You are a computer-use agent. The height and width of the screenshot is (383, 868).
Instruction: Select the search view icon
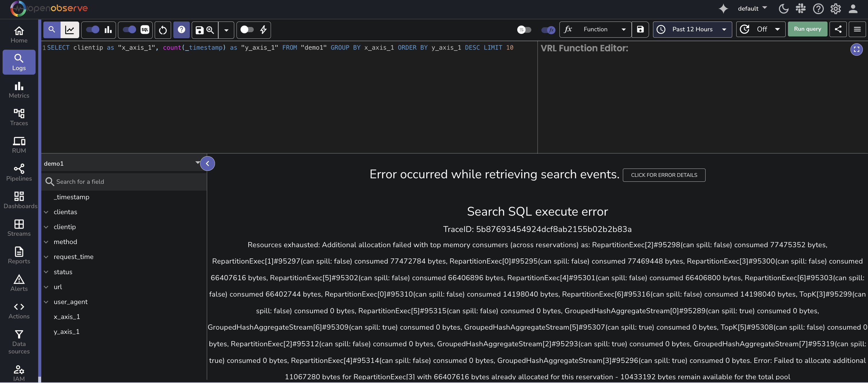[x=52, y=30]
